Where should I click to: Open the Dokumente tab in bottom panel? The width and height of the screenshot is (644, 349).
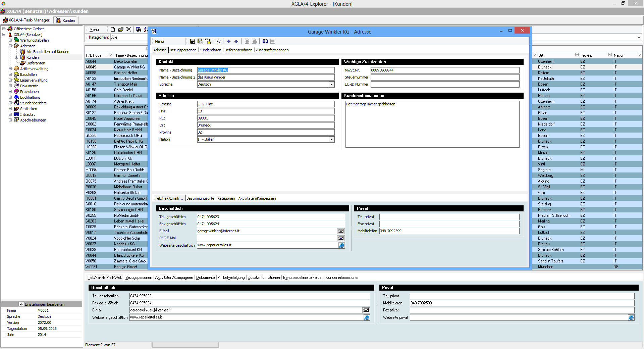(x=205, y=278)
